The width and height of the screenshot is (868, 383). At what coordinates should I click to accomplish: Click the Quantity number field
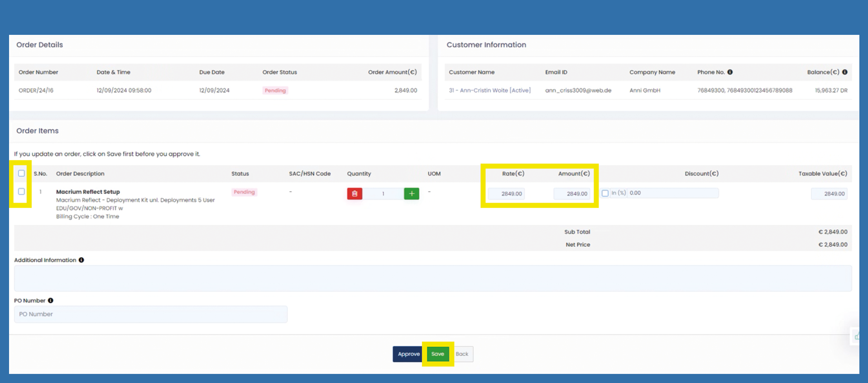coord(383,194)
